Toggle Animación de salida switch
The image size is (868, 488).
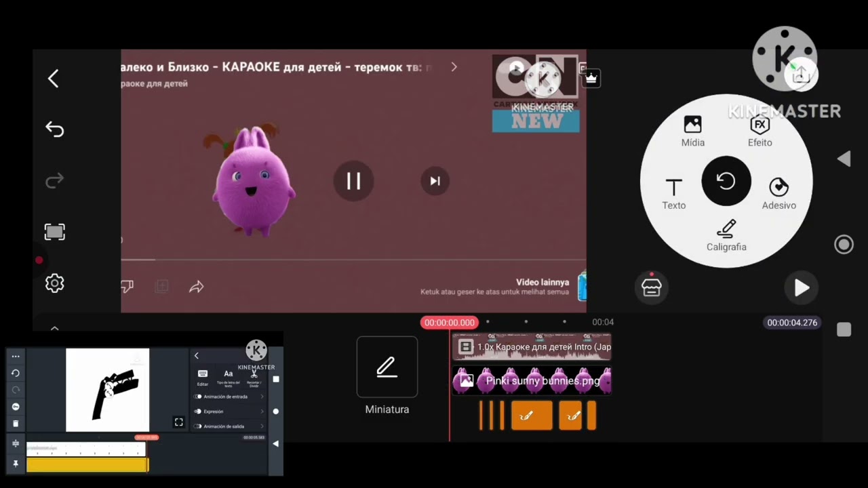[x=198, y=426]
